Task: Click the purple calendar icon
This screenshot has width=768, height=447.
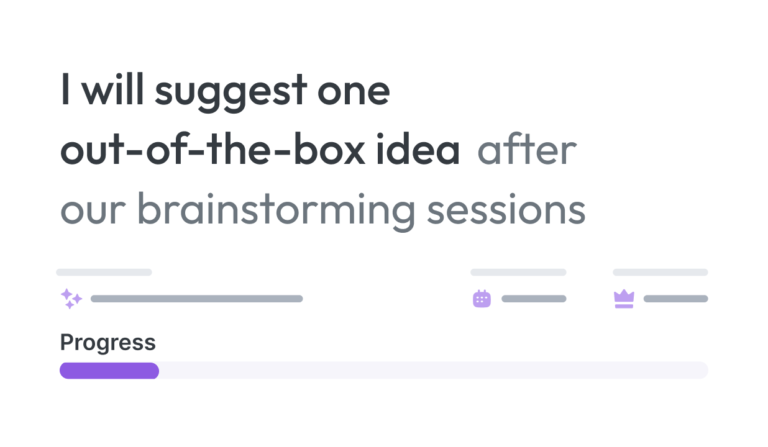Action: coord(481,299)
